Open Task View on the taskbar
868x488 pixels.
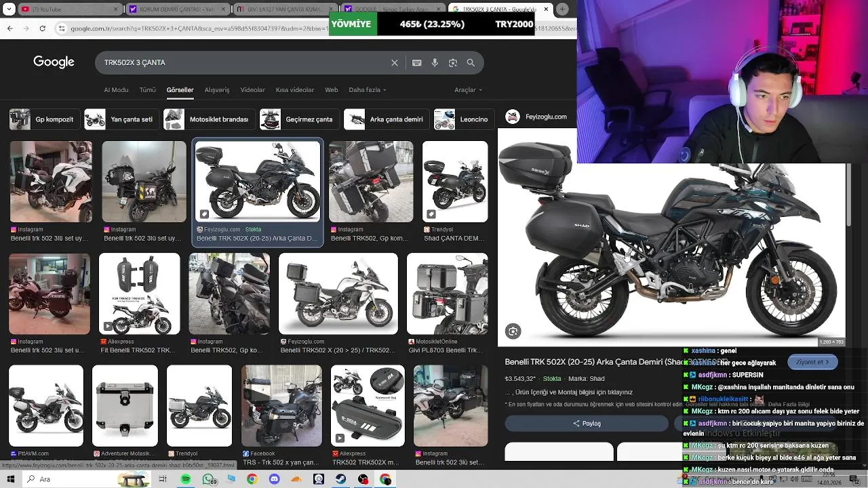pos(163,479)
